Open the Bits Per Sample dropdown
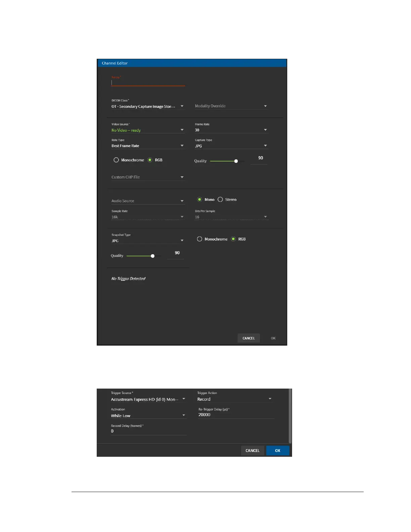The image size is (411, 532). (x=231, y=217)
